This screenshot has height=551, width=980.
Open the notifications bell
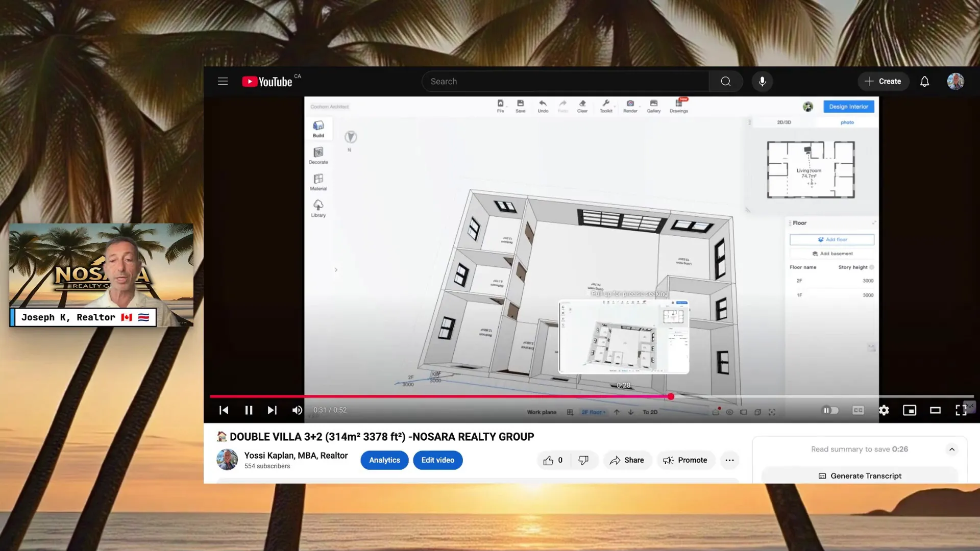point(924,82)
